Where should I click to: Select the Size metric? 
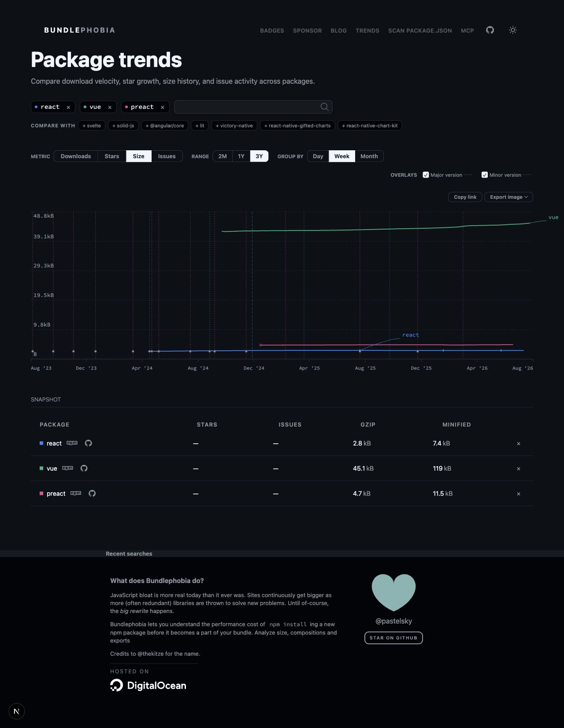pos(139,156)
